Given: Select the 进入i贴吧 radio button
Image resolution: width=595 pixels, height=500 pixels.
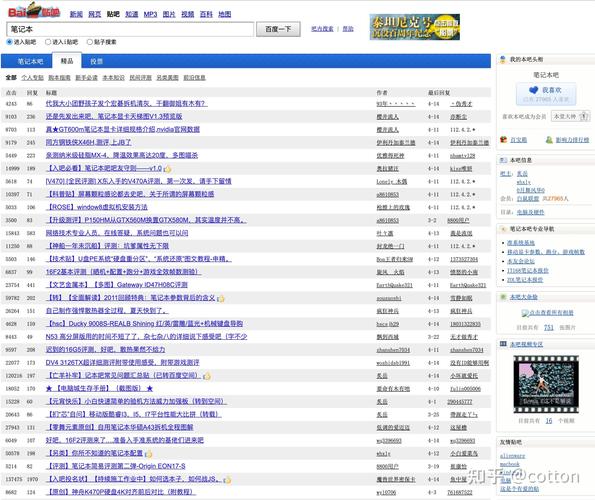Looking at the screenshot, I should [x=48, y=42].
